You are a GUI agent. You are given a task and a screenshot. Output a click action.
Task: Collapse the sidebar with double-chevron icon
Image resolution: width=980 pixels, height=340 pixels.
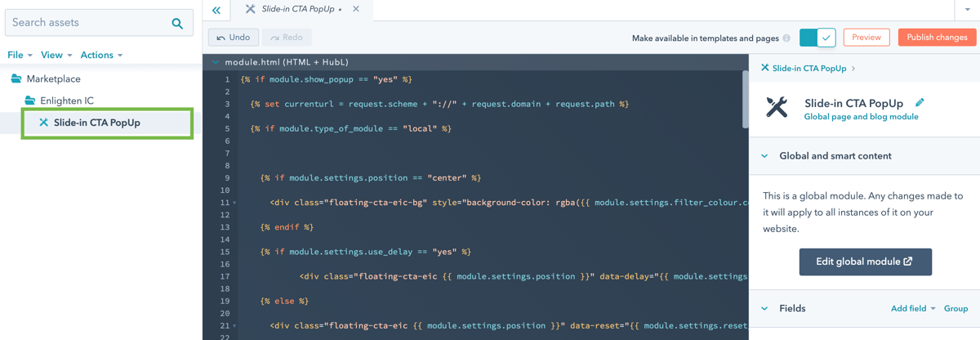(x=216, y=10)
